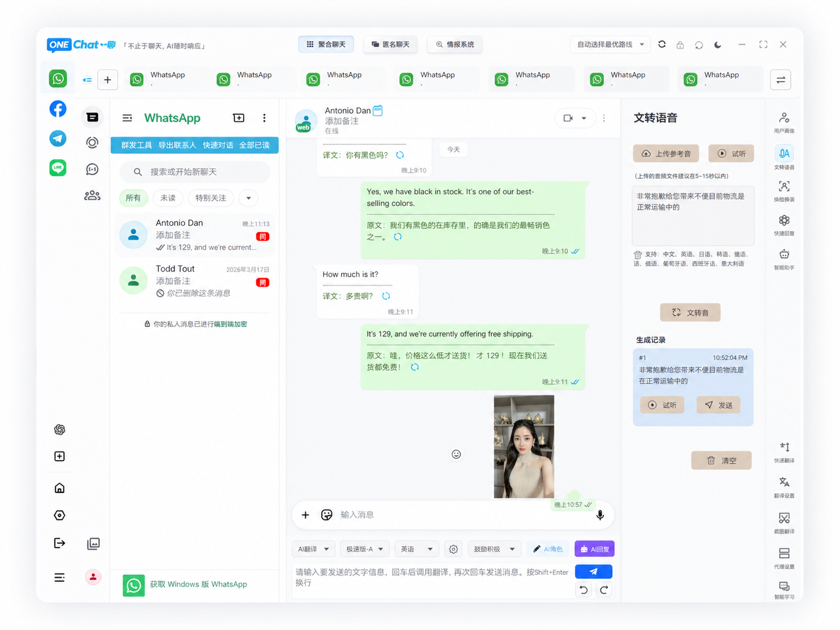
Task: Expand the filter chips dropdown arrow
Action: 248,198
